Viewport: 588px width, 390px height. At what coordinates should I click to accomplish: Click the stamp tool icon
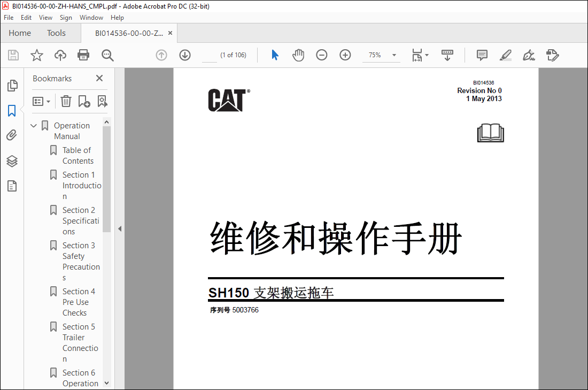click(x=552, y=55)
